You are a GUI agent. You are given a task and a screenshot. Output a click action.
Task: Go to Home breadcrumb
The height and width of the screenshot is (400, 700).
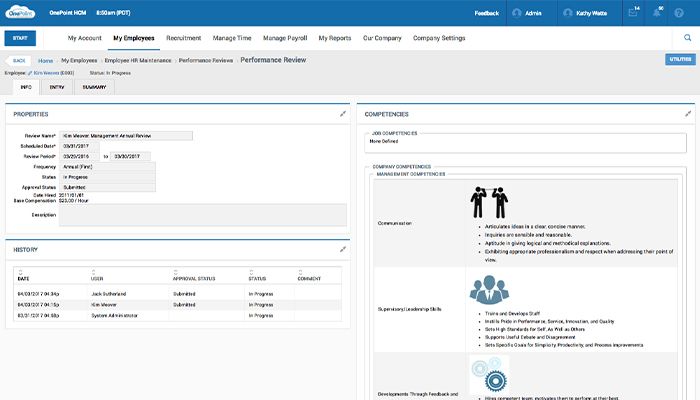(46, 60)
